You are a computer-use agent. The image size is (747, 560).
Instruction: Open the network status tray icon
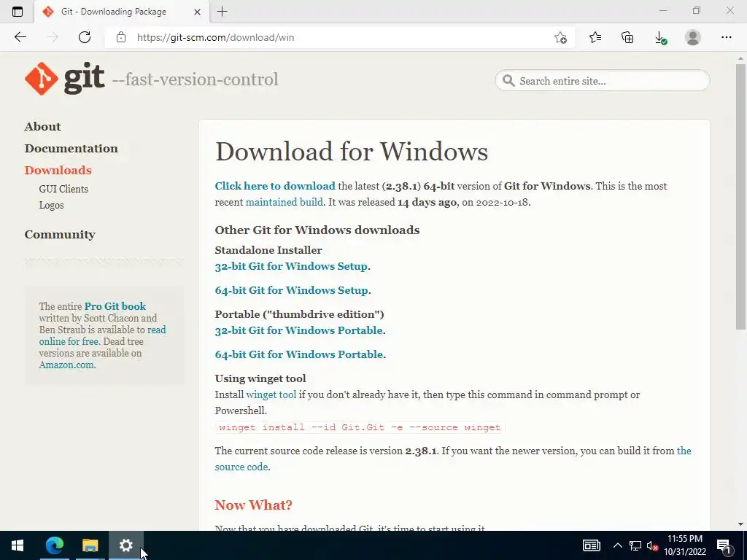click(x=635, y=545)
